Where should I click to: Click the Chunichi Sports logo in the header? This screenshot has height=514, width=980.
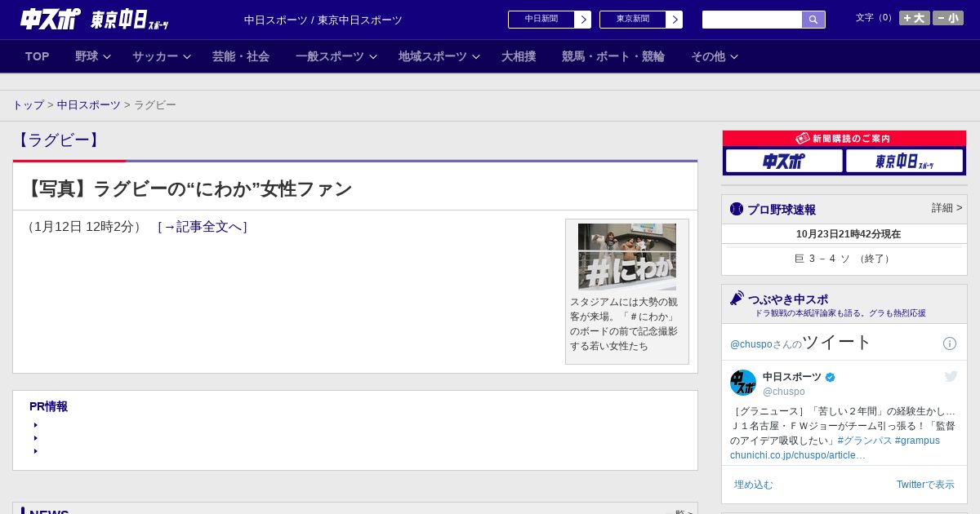click(x=50, y=19)
